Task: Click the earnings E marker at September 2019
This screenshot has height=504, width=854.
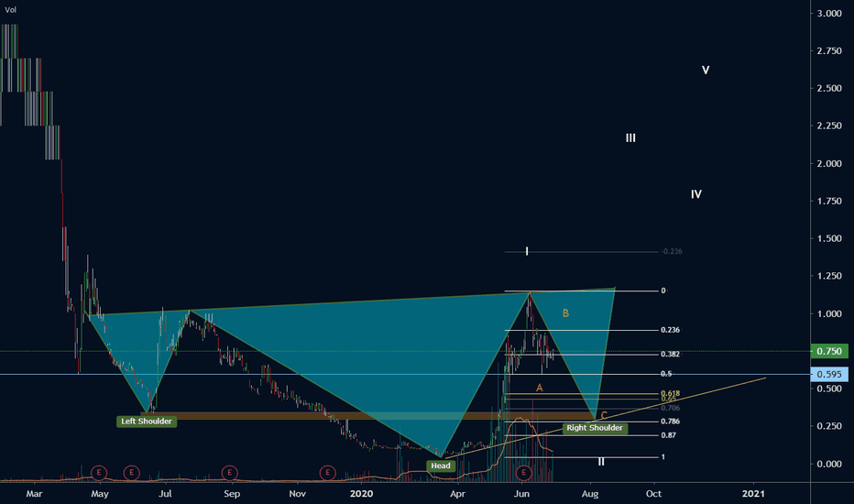Action: pos(229,473)
